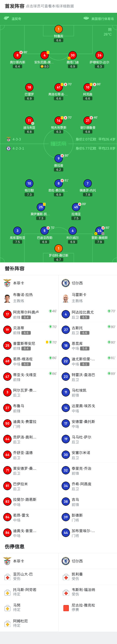Open 佩德罗-内托 number 7 icon
Image resolution: width=117 pixels, height=644 pixels.
coord(87,183)
